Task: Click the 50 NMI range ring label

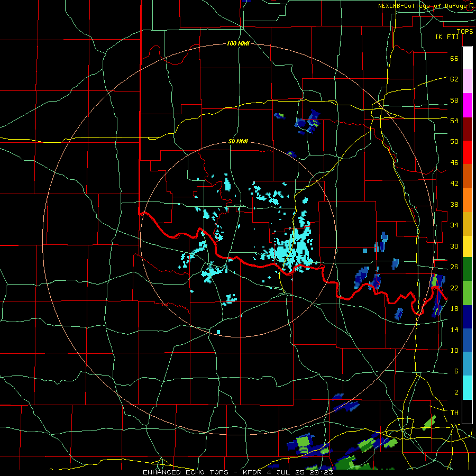Action: pyautogui.click(x=238, y=141)
